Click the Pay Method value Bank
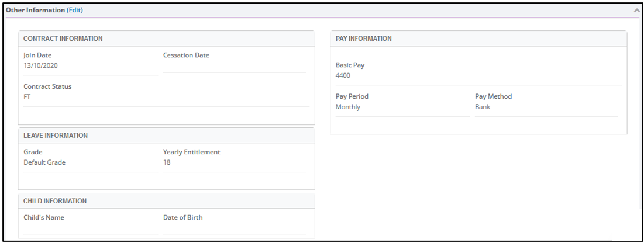Viewport: 644px width, 243px height. pos(483,107)
